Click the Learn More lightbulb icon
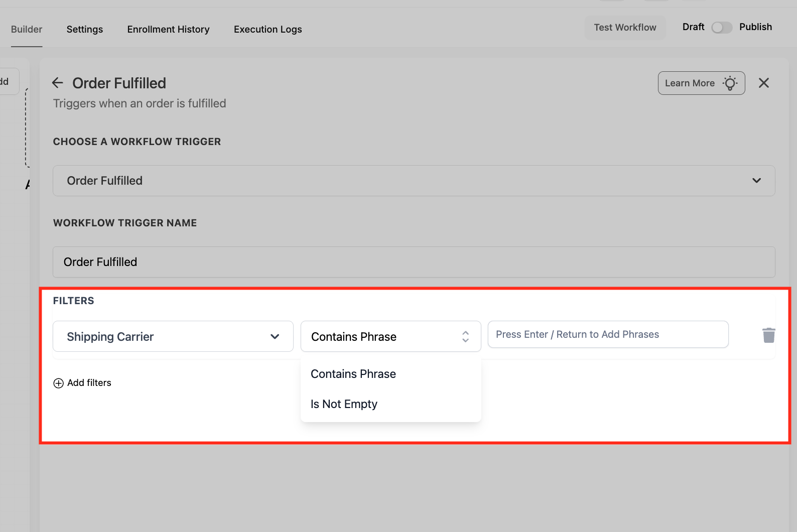The width and height of the screenshot is (797, 532). click(x=730, y=83)
